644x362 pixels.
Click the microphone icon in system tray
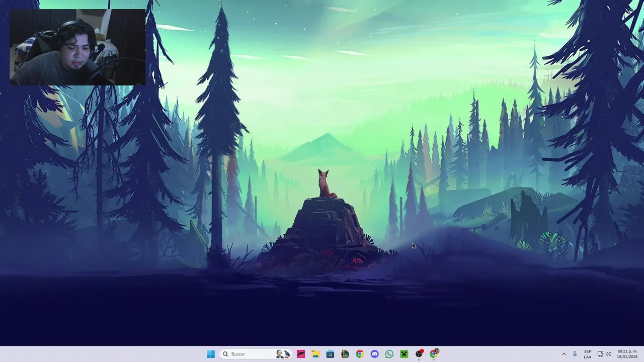click(x=575, y=354)
